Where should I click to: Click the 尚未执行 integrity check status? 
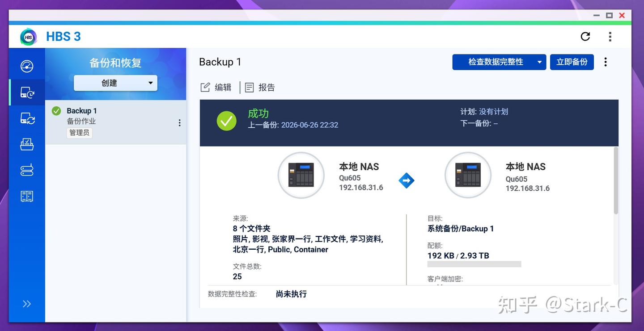point(291,294)
